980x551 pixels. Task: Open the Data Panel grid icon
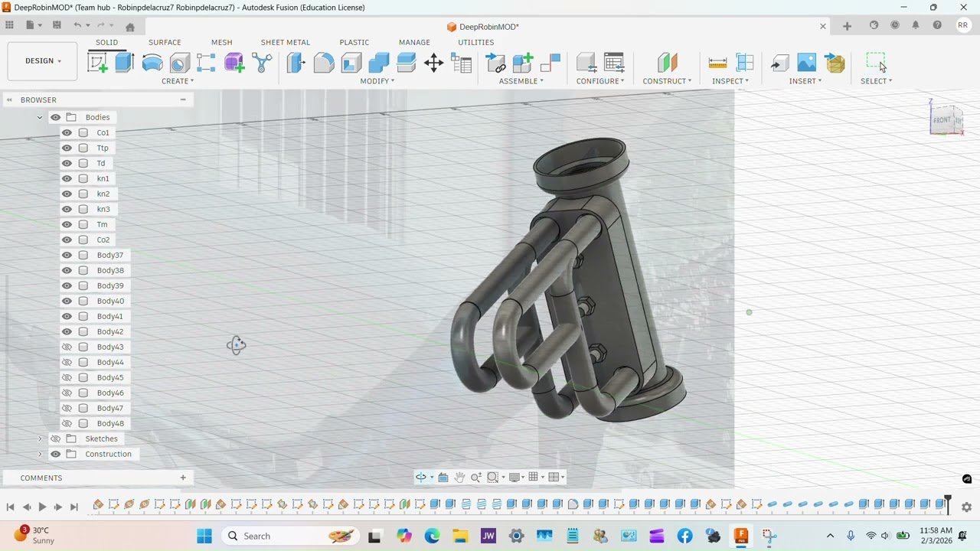10,25
